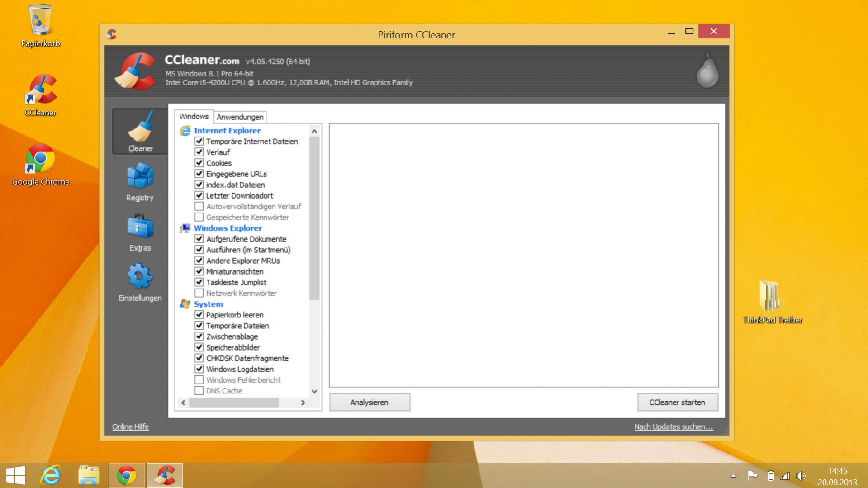Screen dimensions: 868x488
Task: Uncheck Papierkorb leeren
Action: (x=199, y=315)
